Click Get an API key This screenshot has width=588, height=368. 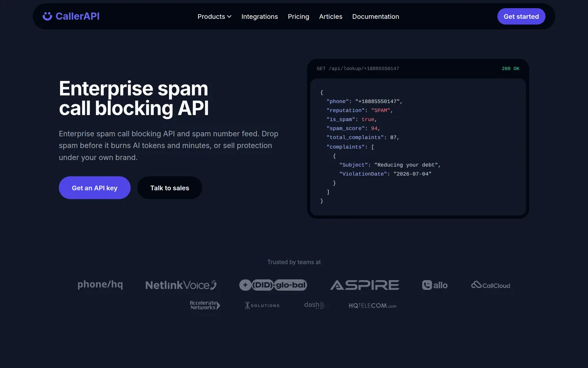(95, 188)
